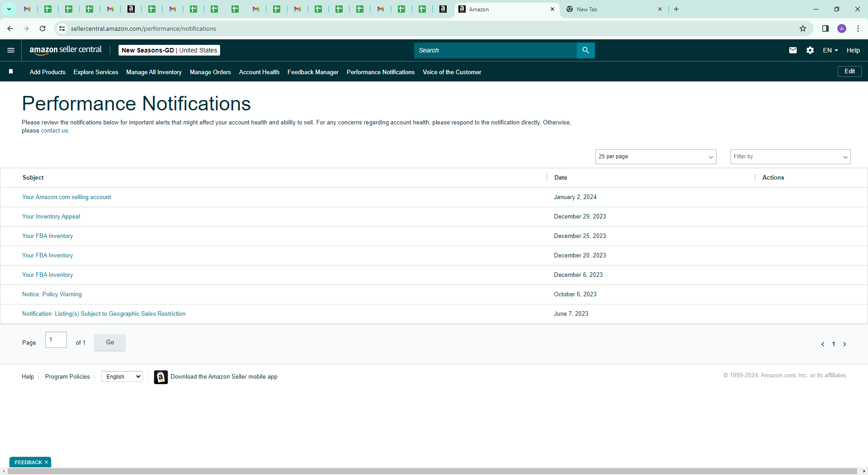
Task: Click the bookmark flag icon in navigation bar
Action: (11, 71)
